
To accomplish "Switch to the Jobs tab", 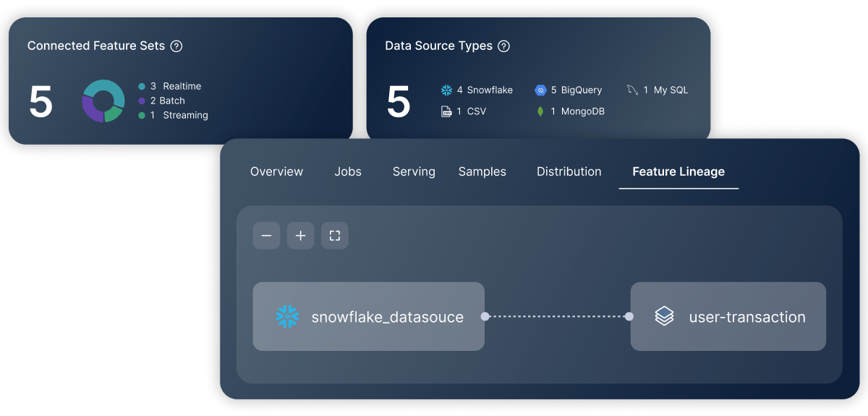I will (x=348, y=171).
